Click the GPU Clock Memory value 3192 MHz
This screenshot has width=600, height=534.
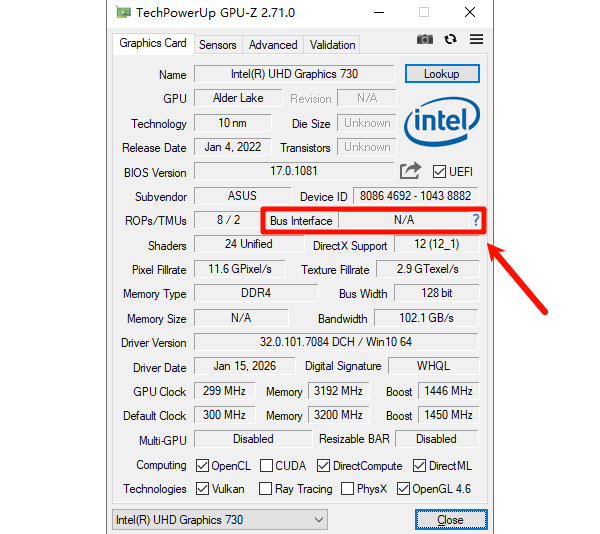339,391
